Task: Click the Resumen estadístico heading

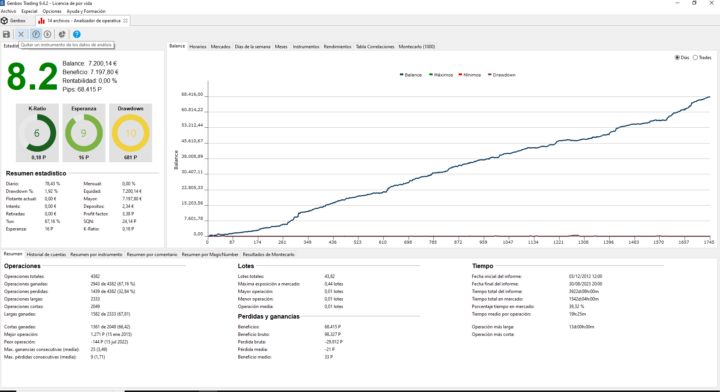Action: 36,174
